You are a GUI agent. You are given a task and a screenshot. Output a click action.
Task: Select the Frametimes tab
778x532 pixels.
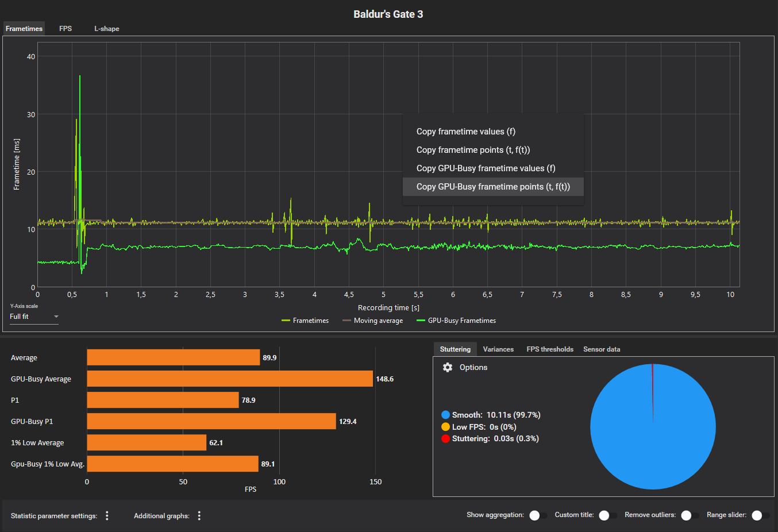[x=24, y=29]
